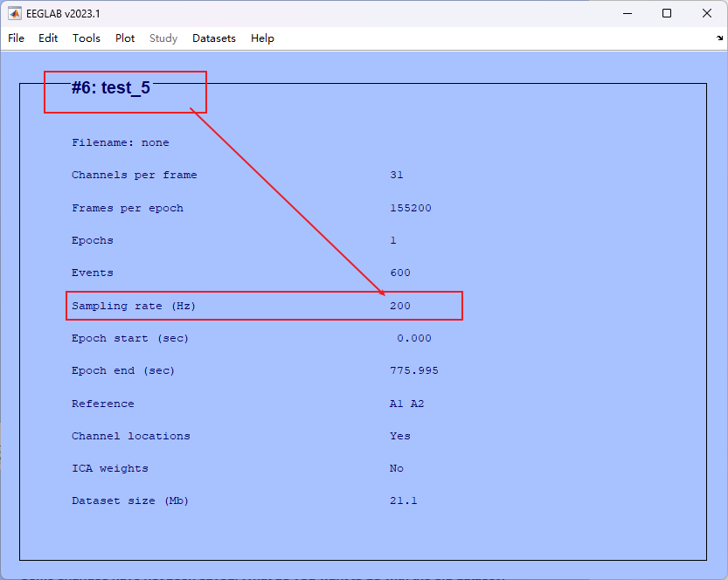Click the channels value 31
The image size is (728, 580).
click(x=397, y=175)
